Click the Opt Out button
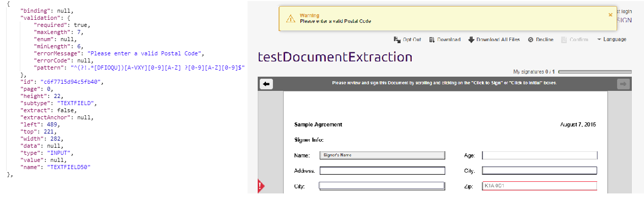Image resolution: width=644 pixels, height=198 pixels. pos(408,40)
